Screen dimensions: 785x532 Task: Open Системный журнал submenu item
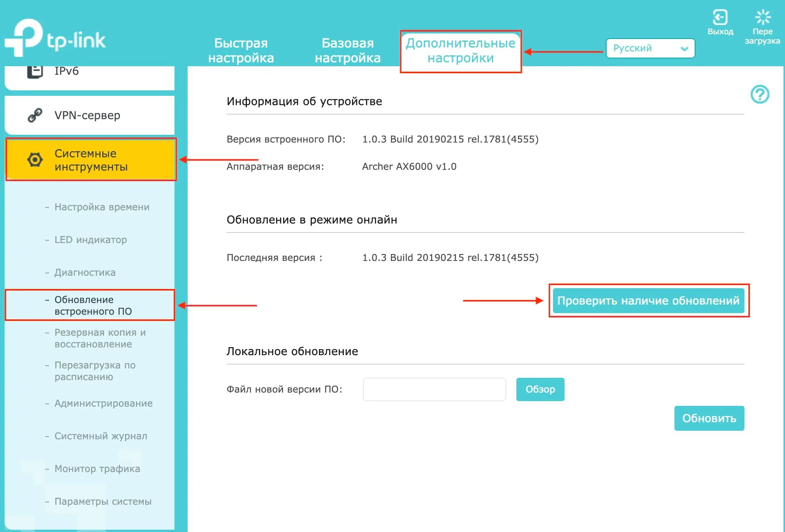(101, 436)
